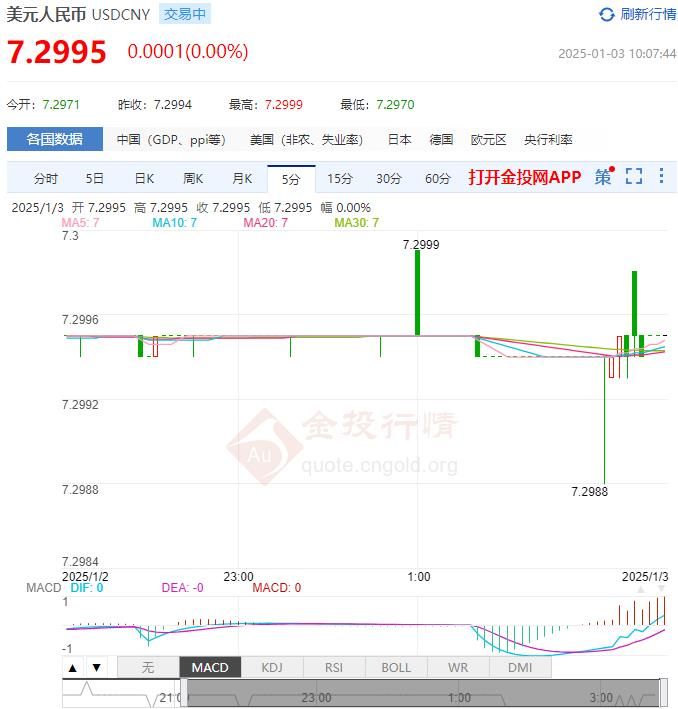Screen dimensions: 678x709
Task: Open 央行利率 data link
Action: coord(548,140)
